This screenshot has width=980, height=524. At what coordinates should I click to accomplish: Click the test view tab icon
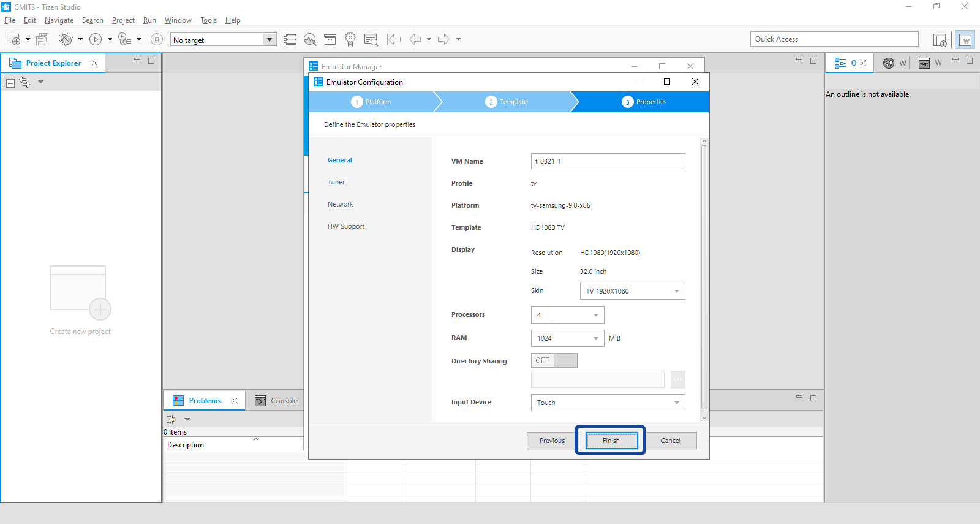coord(924,63)
